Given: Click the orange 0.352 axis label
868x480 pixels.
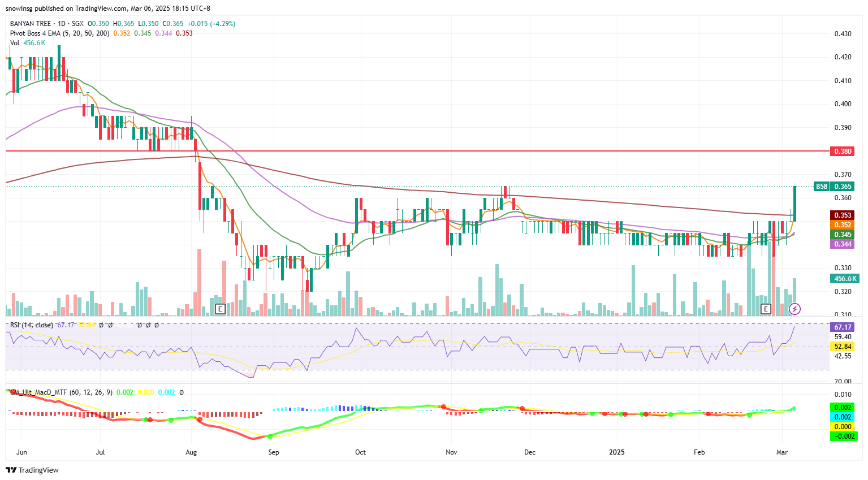Looking at the screenshot, I should (843, 224).
